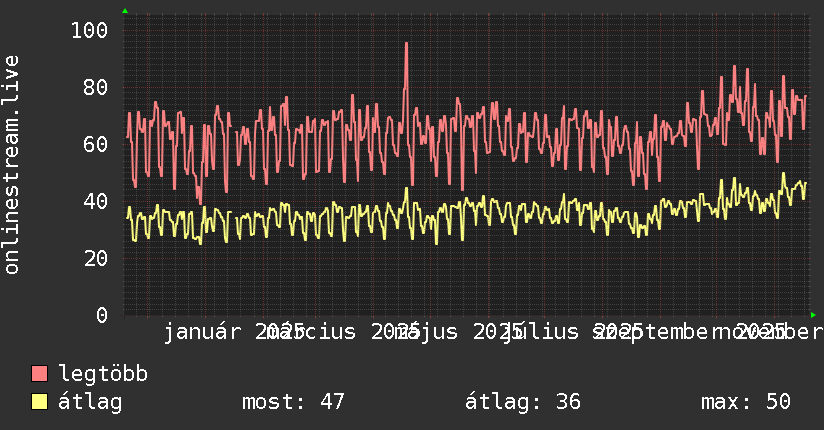This screenshot has height=430, width=824.
Task: Click the július x-axis label
Action: click(x=540, y=332)
